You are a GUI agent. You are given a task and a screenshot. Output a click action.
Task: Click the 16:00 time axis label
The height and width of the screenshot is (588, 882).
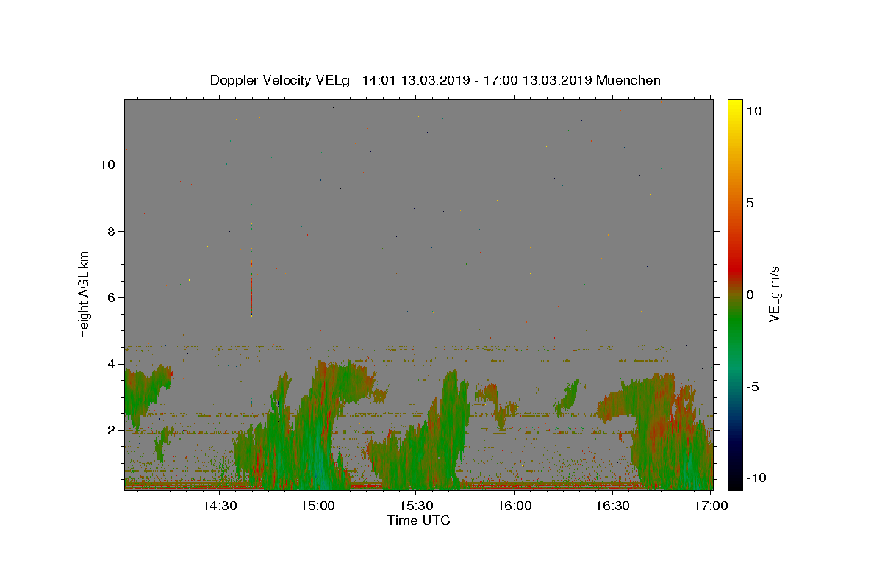[x=514, y=506]
